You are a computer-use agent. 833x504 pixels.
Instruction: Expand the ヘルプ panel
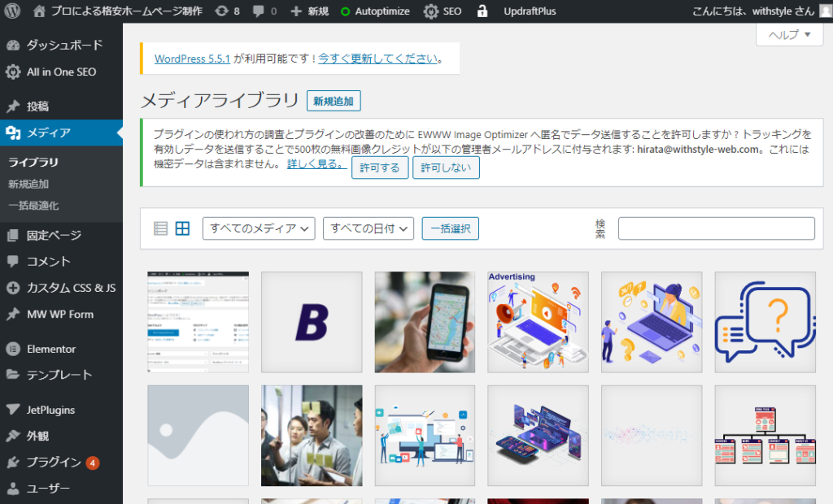[x=788, y=35]
